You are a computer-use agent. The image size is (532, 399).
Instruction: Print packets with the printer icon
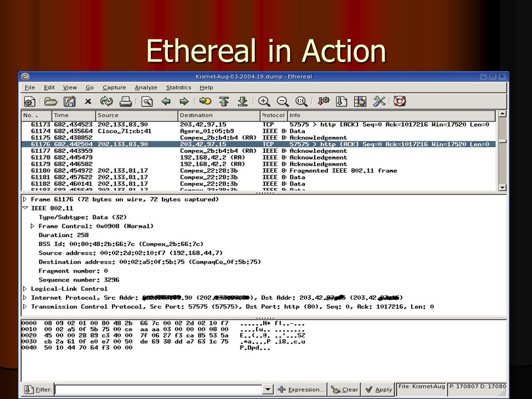[126, 101]
